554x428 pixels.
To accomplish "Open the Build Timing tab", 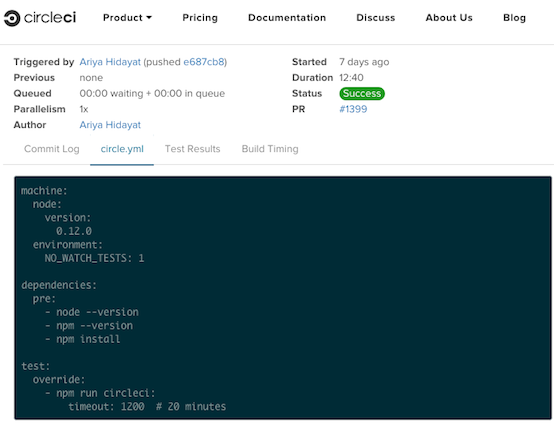I will [270, 149].
